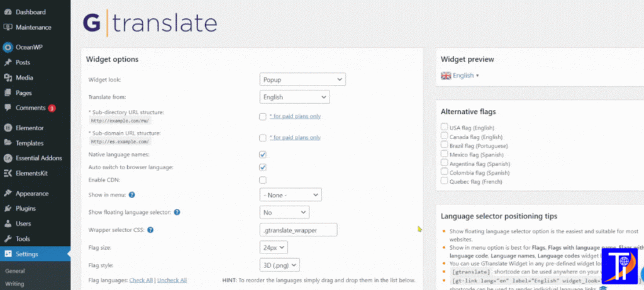Viewport: 644px width, 290px height.
Task: Open the Tools wrench icon
Action: click(8, 238)
